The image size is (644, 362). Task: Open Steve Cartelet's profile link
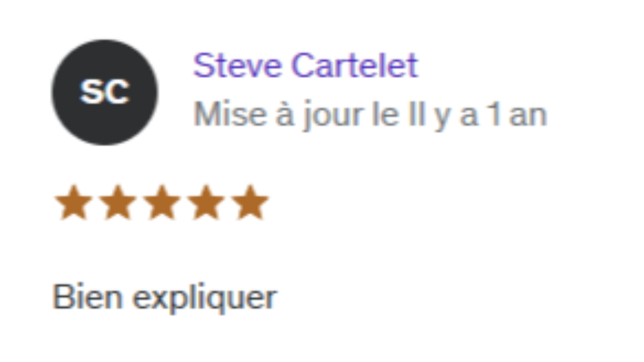point(305,65)
